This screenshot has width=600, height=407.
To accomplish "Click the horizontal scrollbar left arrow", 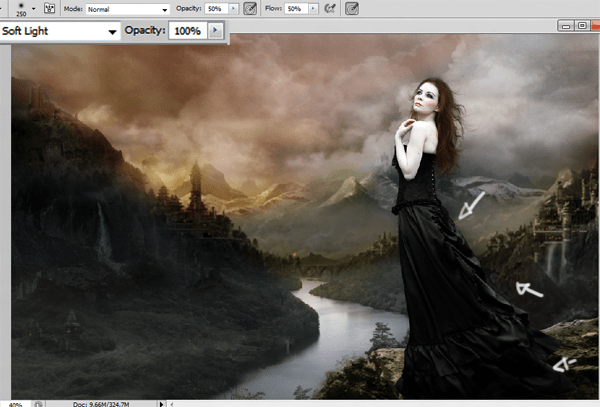I will pyautogui.click(x=171, y=404).
